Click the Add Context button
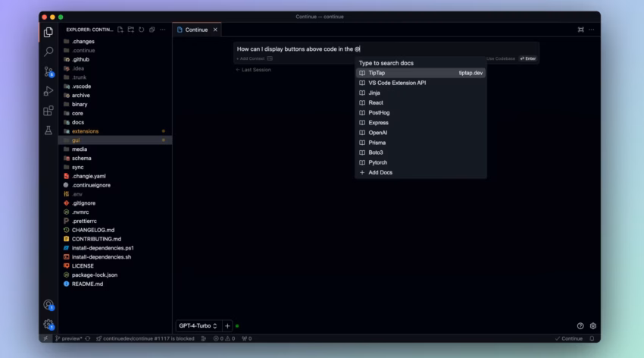644x358 pixels. coord(251,58)
